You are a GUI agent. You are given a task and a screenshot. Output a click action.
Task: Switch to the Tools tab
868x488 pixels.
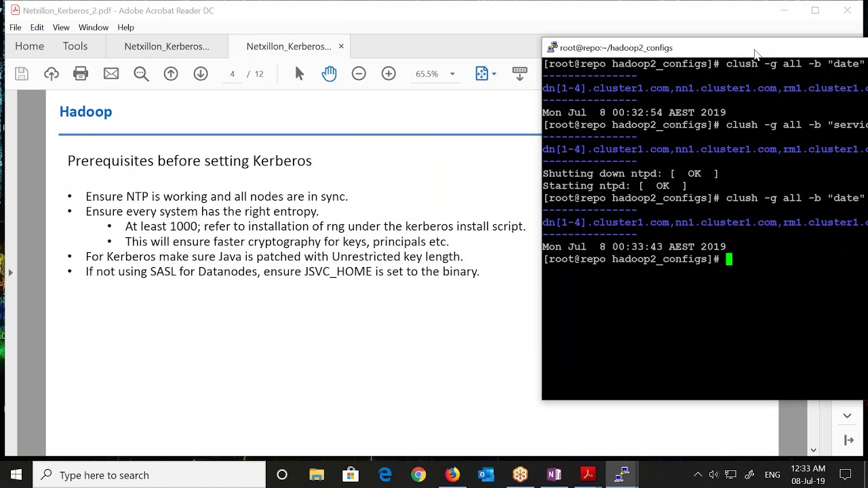75,46
